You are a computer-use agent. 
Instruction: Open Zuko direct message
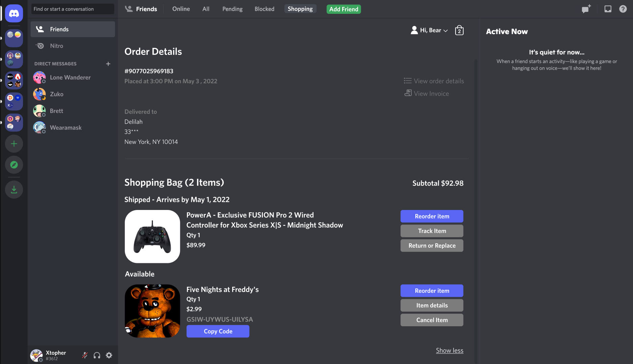click(73, 94)
